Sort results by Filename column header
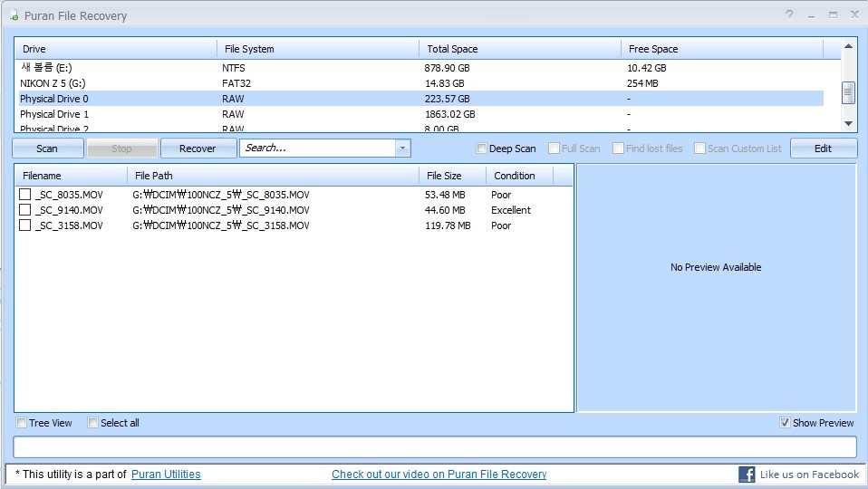This screenshot has height=489, width=868. (72, 176)
